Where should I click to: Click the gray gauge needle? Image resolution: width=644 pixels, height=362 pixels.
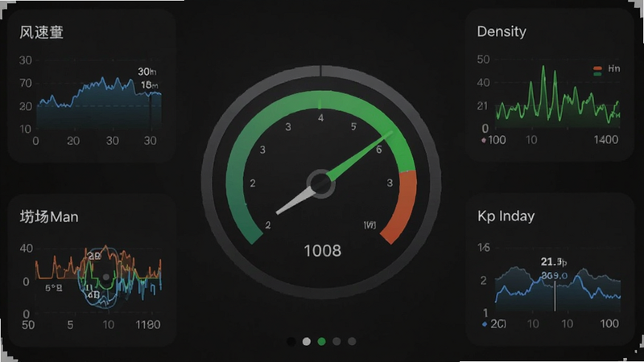coord(295,200)
